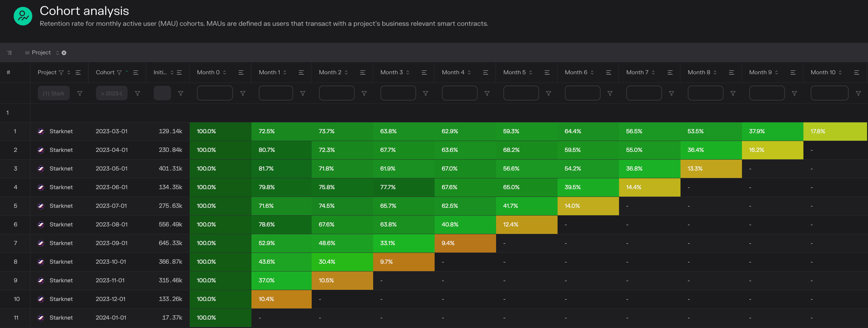
Task: Sort by the Project column arrows
Action: pyautogui.click(x=69, y=72)
